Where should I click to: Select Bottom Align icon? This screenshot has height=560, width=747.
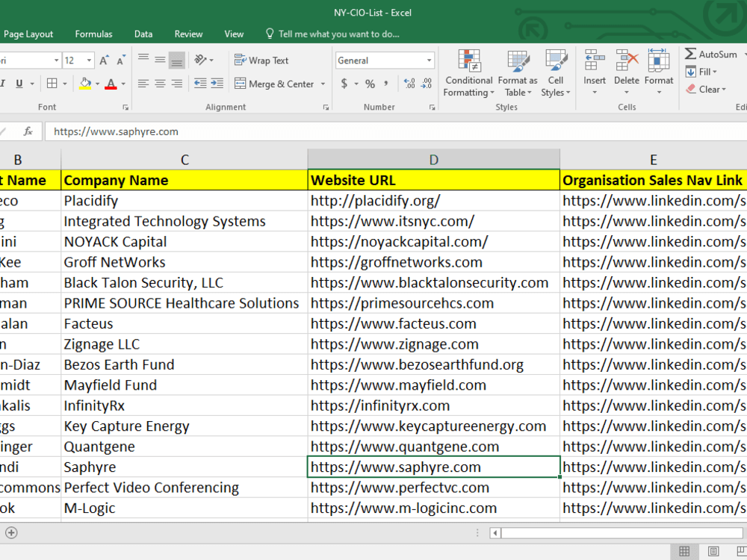(177, 60)
